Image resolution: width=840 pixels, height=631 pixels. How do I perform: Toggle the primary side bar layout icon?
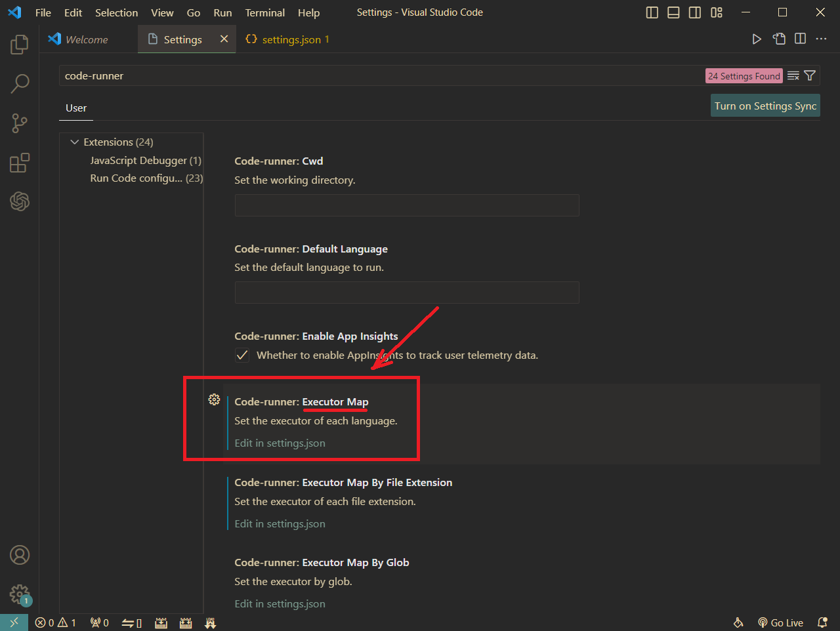pos(652,12)
